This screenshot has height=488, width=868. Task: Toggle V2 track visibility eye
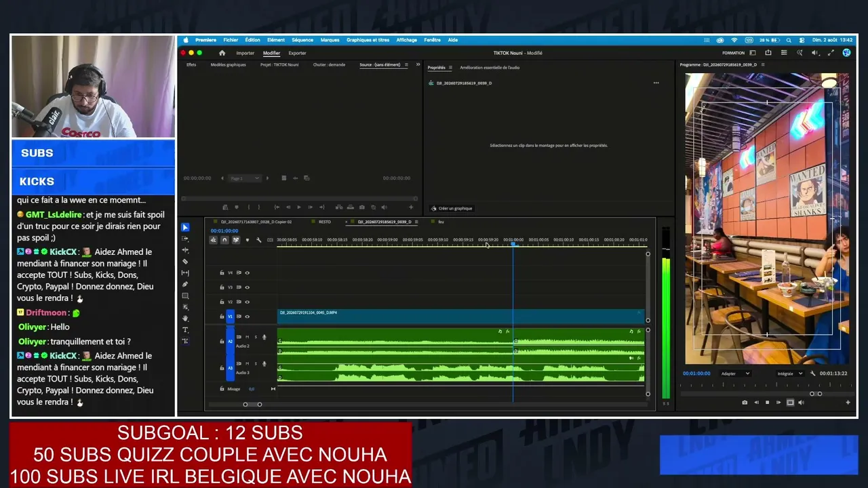247,302
